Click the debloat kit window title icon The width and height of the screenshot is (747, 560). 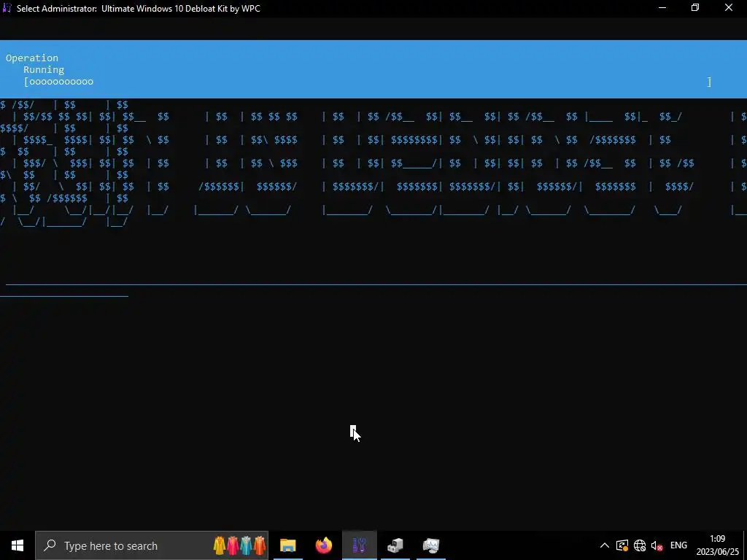[x=7, y=8]
